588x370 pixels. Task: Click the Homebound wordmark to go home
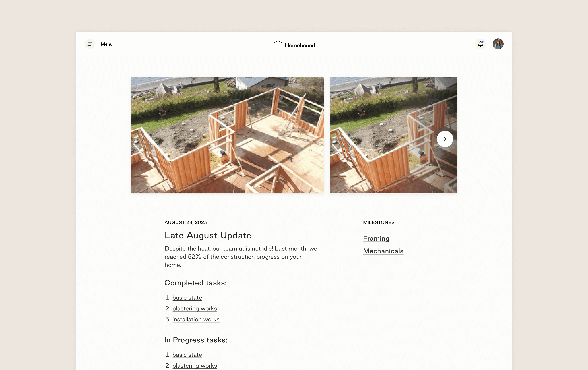pyautogui.click(x=300, y=45)
